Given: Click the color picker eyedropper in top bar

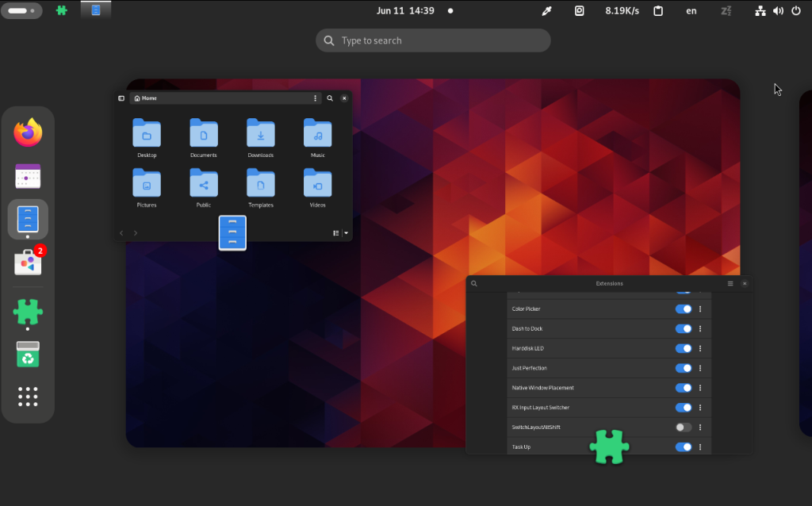Looking at the screenshot, I should pyautogui.click(x=547, y=11).
